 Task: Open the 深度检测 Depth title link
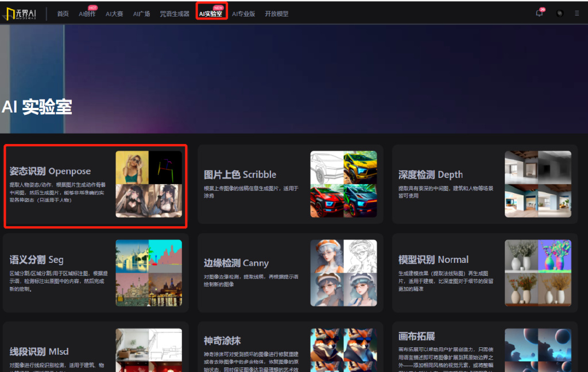pyautogui.click(x=431, y=175)
